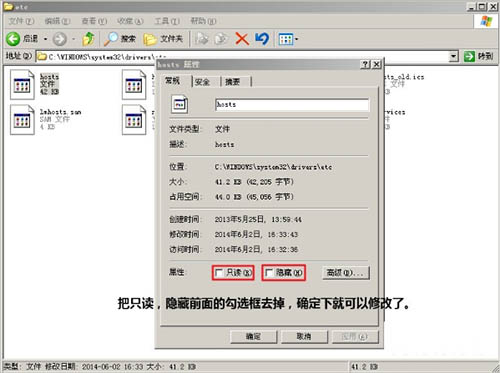This screenshot has width=500, height=373.
Task: Toggle the Read-only (只读) checkbox
Action: (x=219, y=273)
